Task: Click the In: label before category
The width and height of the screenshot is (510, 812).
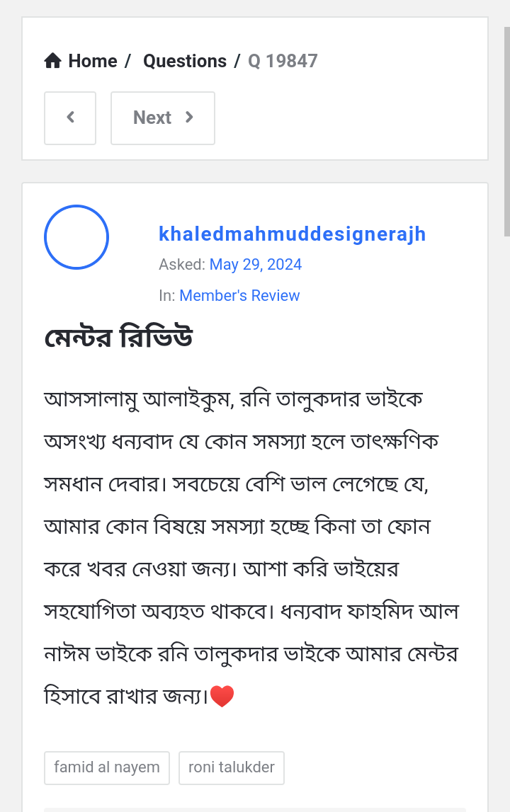Action: pos(166,296)
